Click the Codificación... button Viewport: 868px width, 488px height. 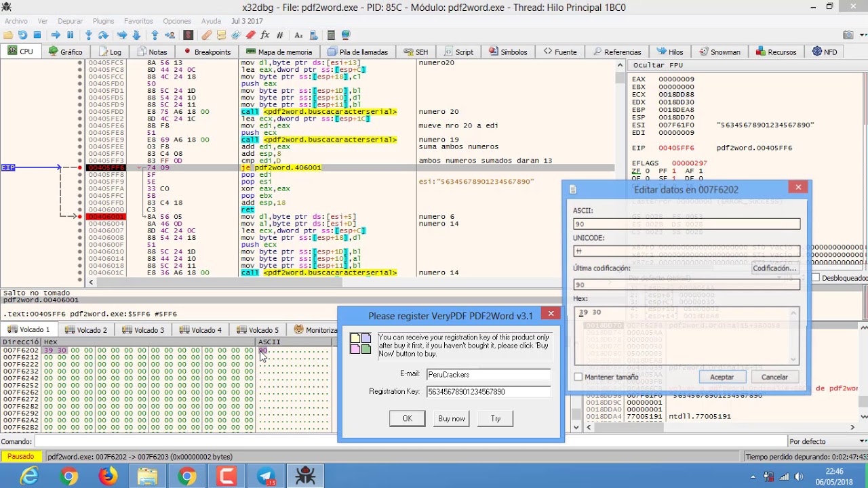point(774,268)
